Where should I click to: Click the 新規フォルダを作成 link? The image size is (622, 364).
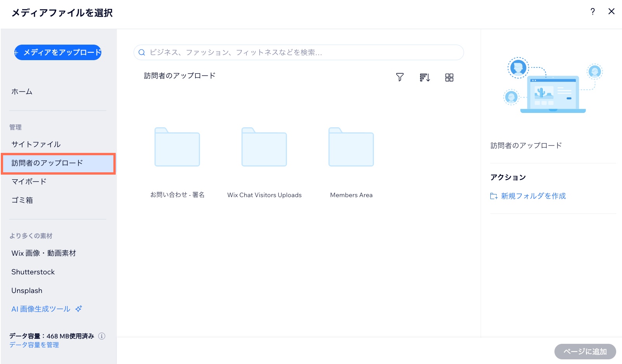[533, 196]
